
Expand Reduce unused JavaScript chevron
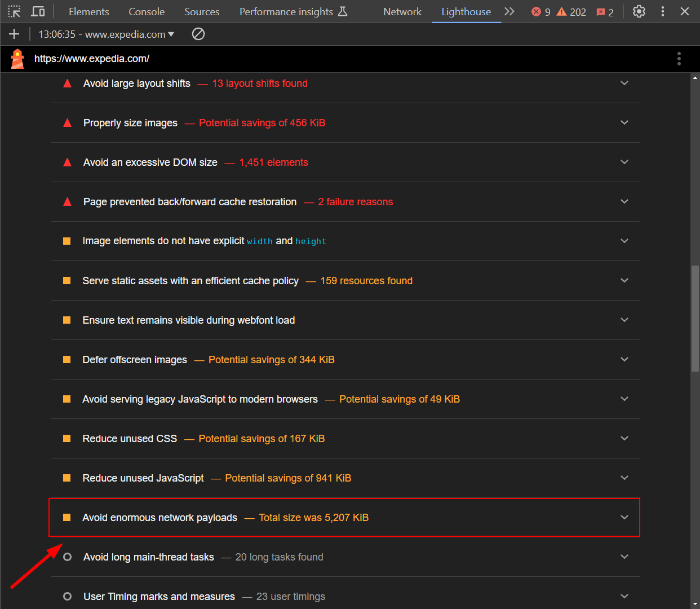coord(624,478)
